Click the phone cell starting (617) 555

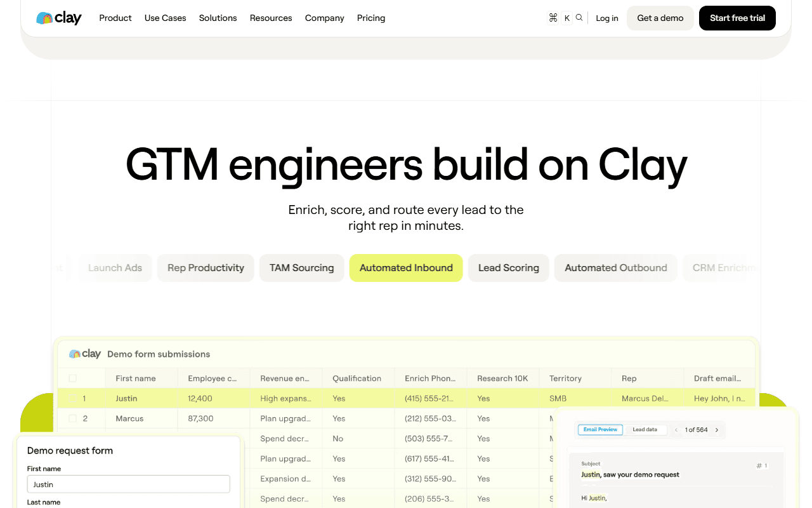[431, 458]
